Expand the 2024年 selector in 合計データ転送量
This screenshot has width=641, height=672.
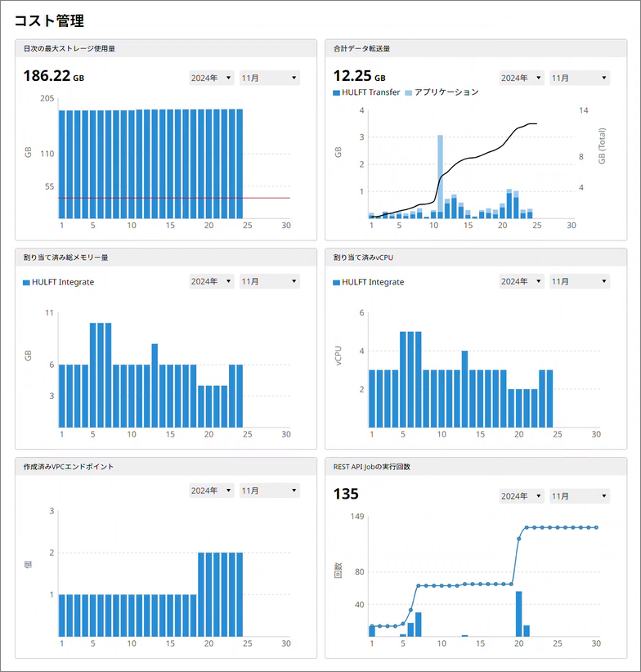pos(521,78)
